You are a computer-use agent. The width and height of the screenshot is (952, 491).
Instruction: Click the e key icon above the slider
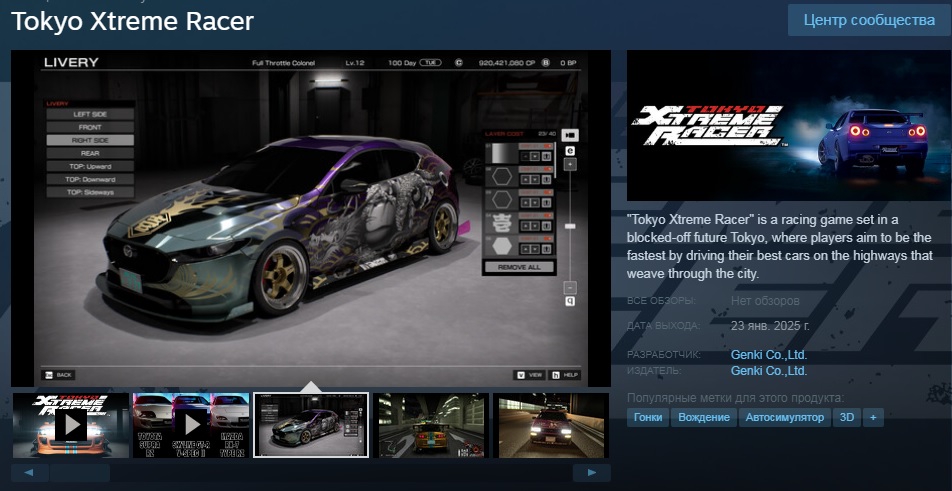(570, 151)
